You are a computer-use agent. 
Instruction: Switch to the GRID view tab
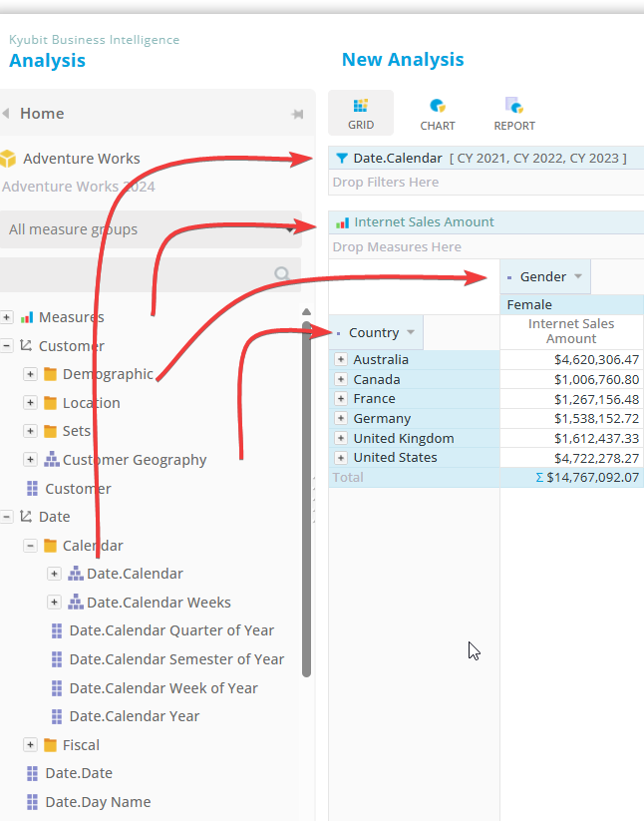point(361,113)
